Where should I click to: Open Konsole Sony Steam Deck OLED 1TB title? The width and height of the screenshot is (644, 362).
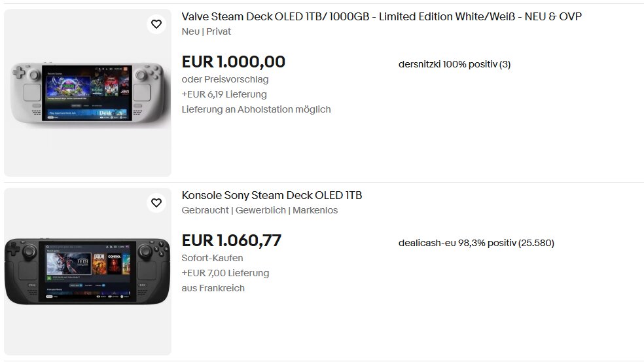[x=272, y=195]
